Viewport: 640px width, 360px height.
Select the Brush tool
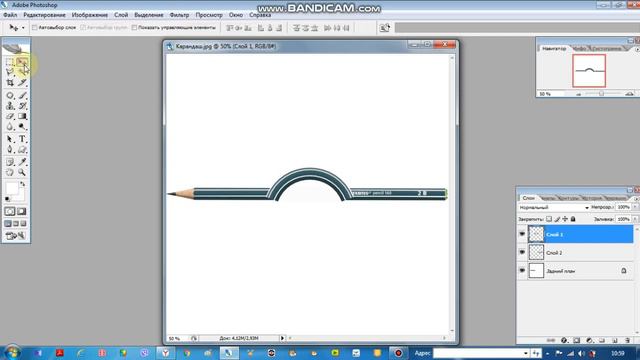click(x=22, y=96)
